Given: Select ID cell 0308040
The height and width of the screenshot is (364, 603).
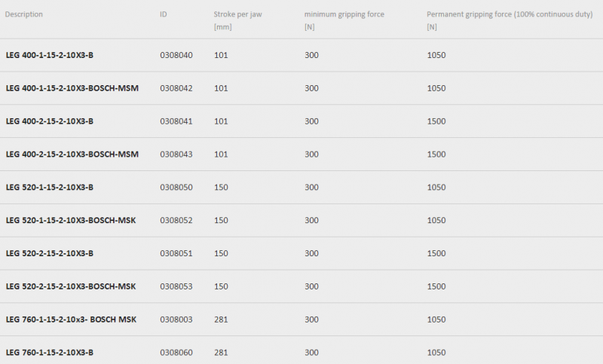Looking at the screenshot, I should click(176, 55).
